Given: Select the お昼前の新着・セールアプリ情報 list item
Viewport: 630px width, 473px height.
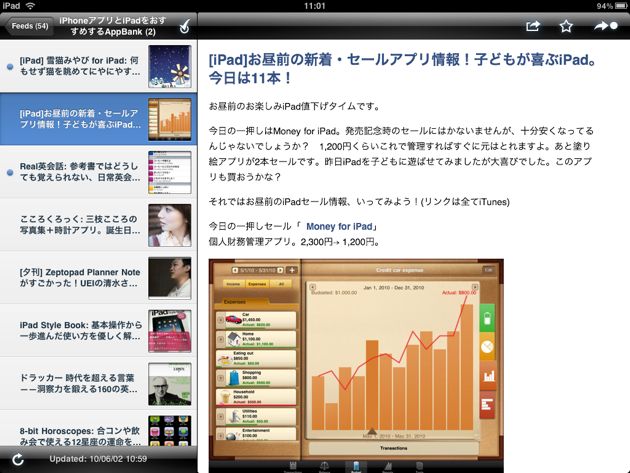Looking at the screenshot, I should (98, 119).
